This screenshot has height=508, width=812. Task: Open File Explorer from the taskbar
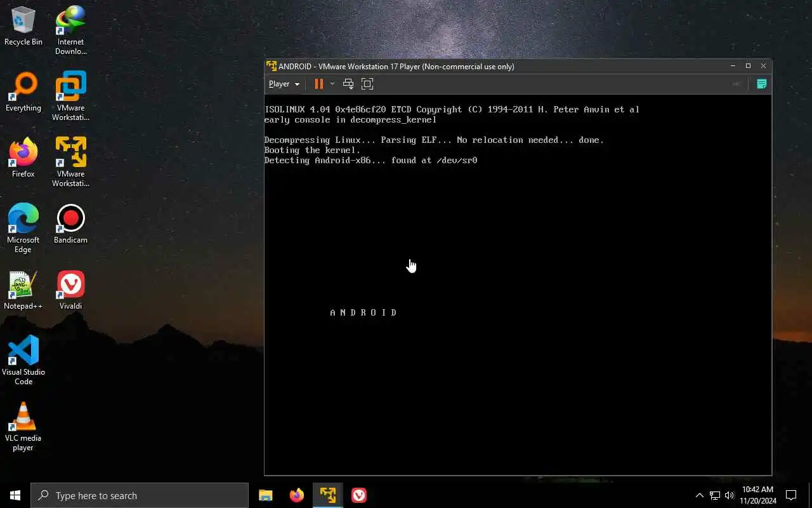[x=266, y=495]
